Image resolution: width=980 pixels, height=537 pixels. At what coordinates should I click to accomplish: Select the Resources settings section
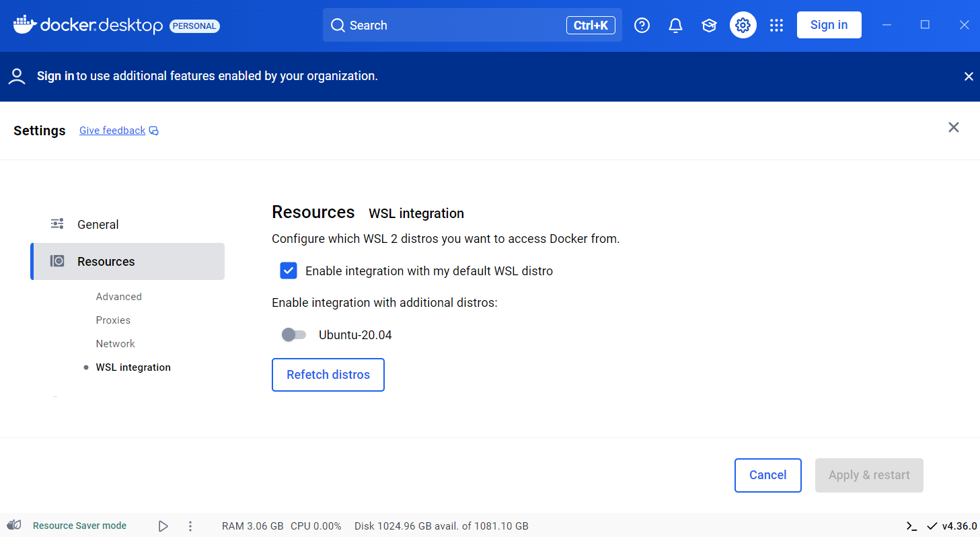pos(128,261)
